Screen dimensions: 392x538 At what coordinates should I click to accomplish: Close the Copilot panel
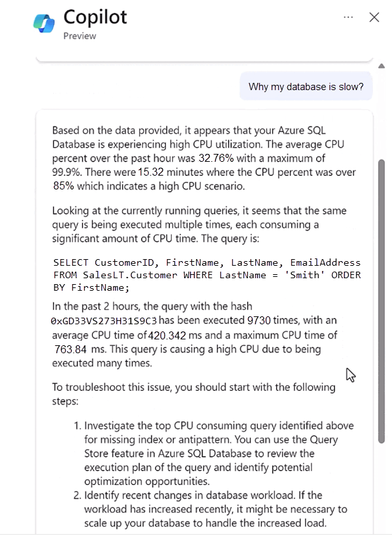click(x=374, y=17)
